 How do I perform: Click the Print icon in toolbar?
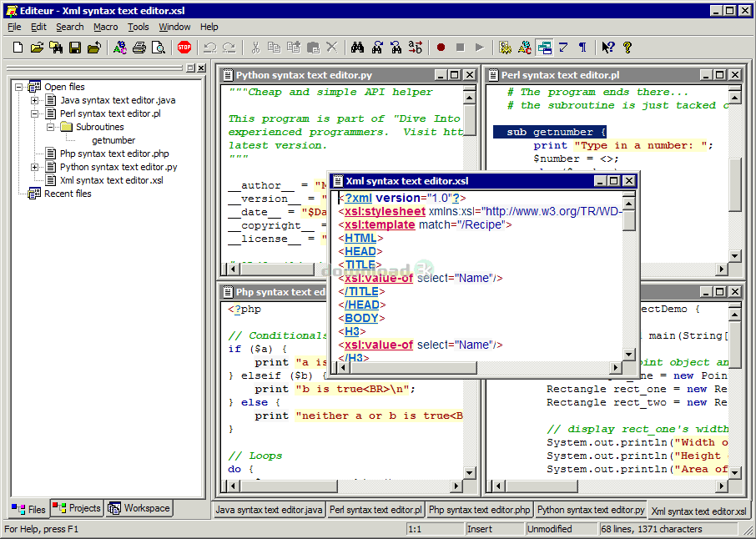point(139,48)
